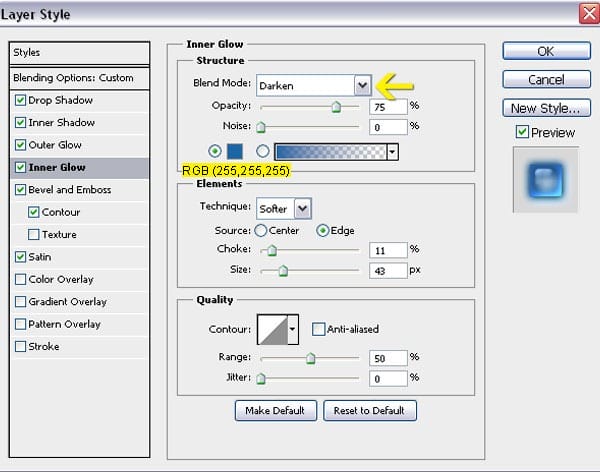The image size is (600, 472).
Task: Disable the Outer Glow checkbox
Action: [20, 145]
